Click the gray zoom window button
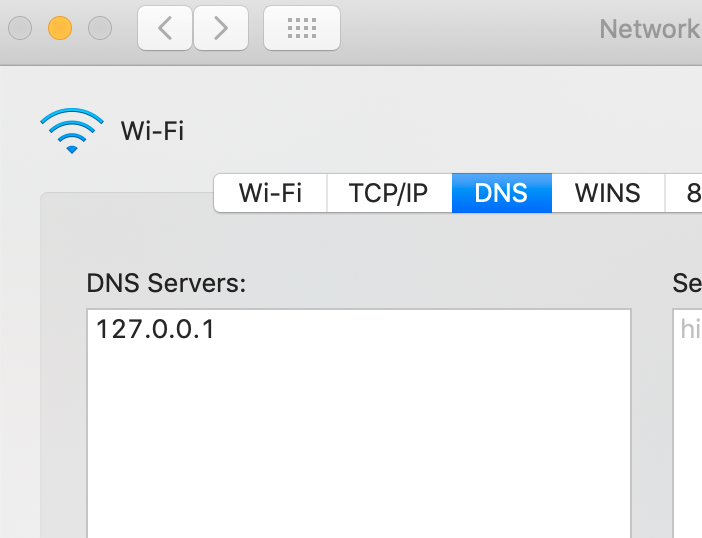The width and height of the screenshot is (702, 538). [100, 28]
